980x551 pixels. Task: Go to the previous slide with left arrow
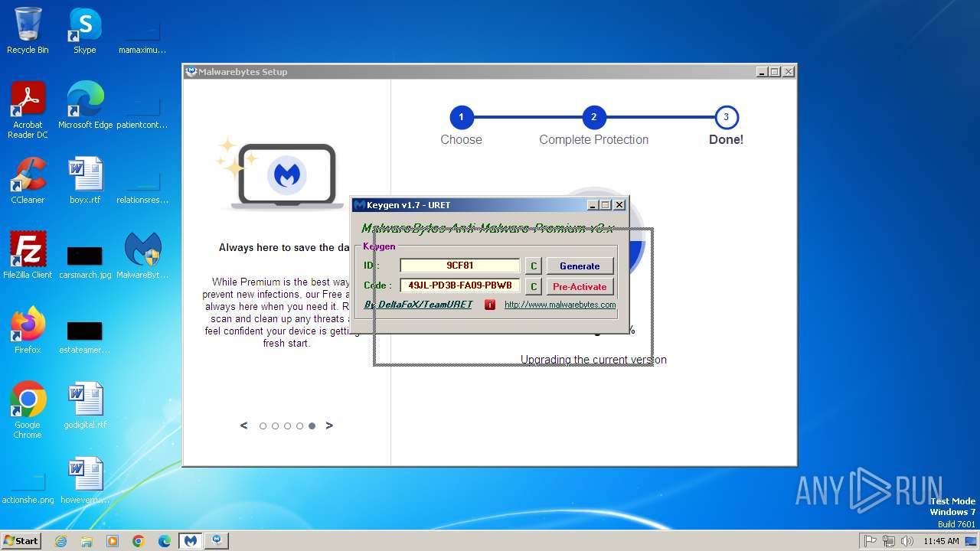(x=243, y=425)
